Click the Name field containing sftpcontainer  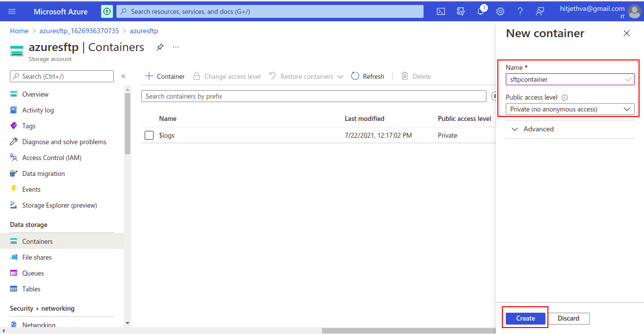570,79
